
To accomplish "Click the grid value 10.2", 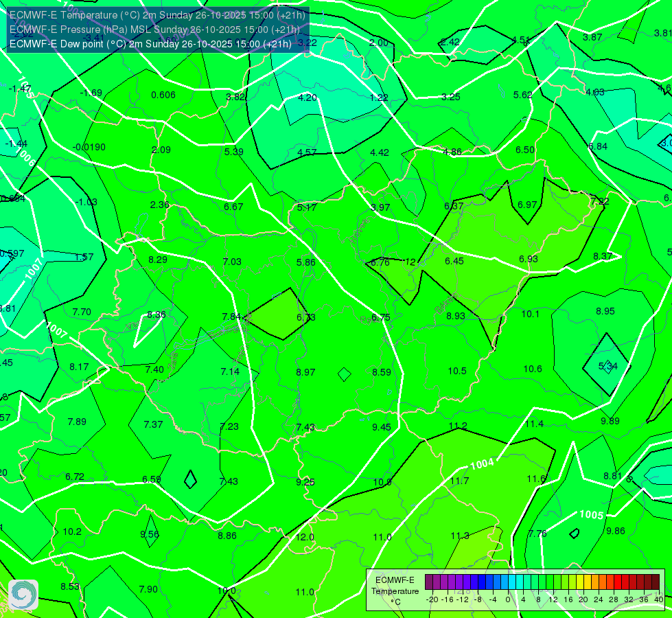I will coord(72,531).
